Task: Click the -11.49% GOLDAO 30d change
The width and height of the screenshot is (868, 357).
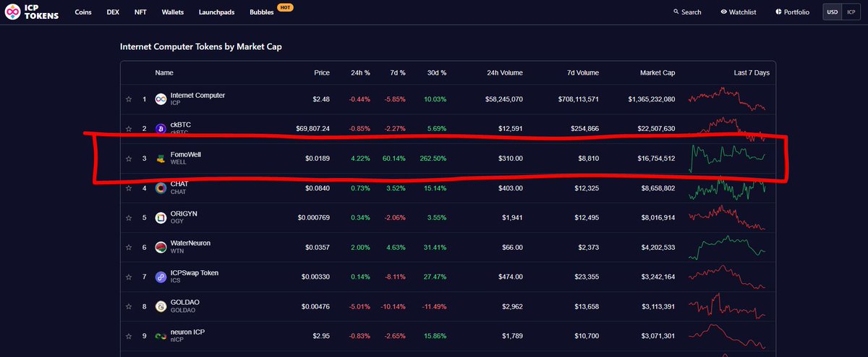Action: point(434,307)
